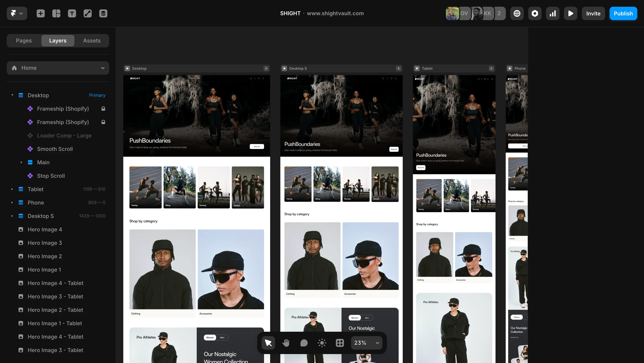Click the KK collaborator avatar
This screenshot has width=644, height=363.
point(487,13)
